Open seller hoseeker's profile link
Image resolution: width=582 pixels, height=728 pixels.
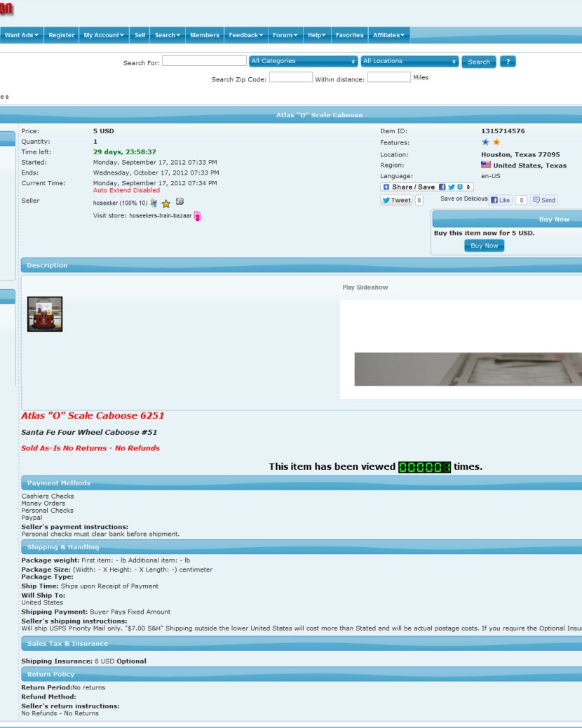pos(120,203)
